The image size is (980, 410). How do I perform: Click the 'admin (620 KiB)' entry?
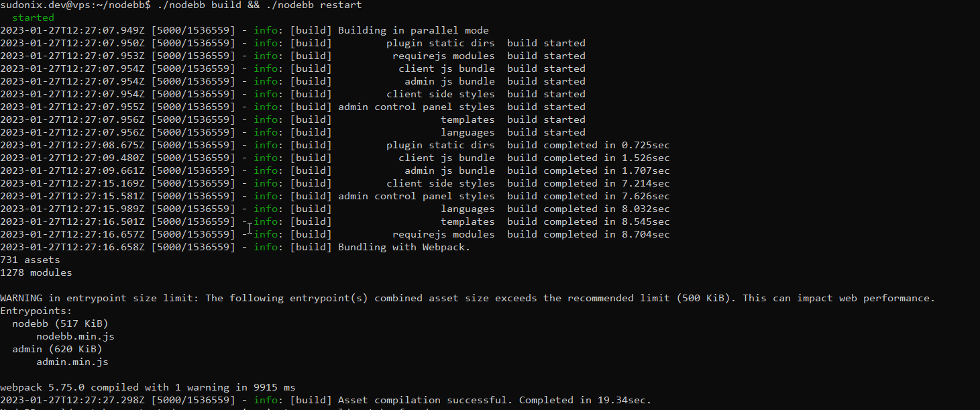pyautogui.click(x=57, y=349)
